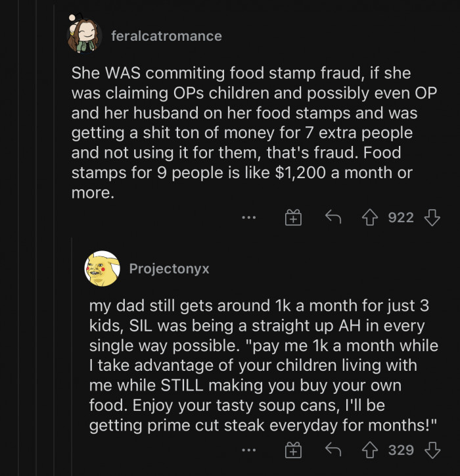Click the 329 vote score

point(401,450)
